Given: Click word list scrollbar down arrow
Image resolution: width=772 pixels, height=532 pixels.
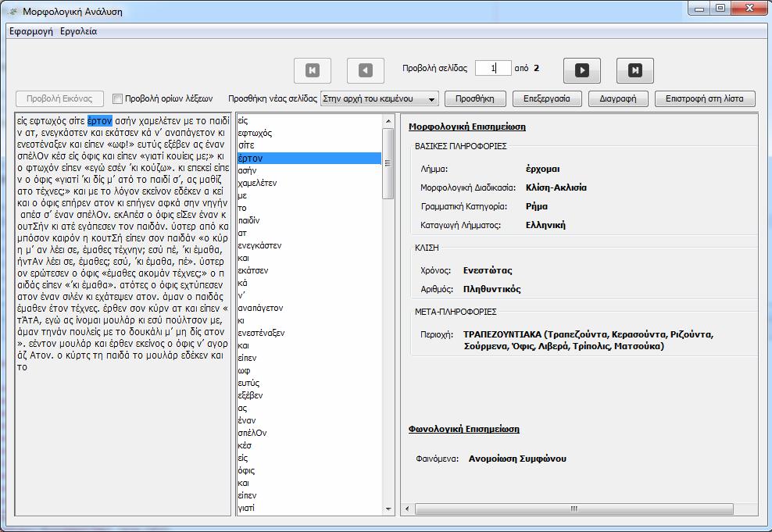Looking at the screenshot, I should (388, 509).
